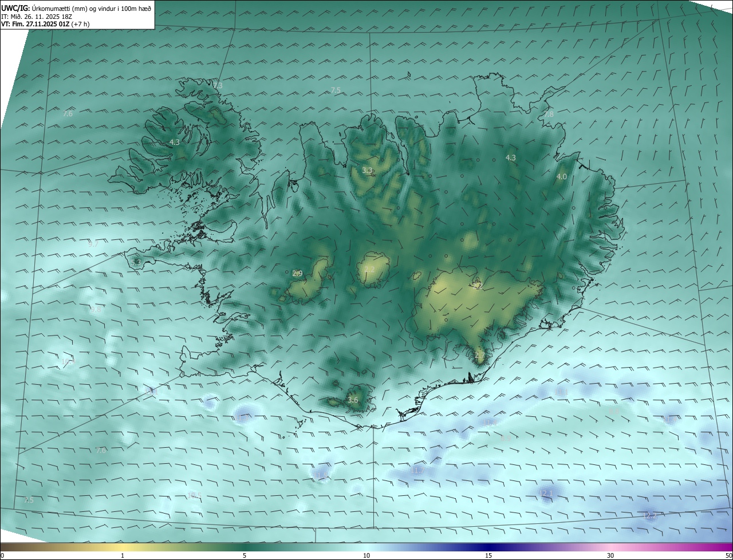Click the 12.1 value label over the sea
This screenshot has height=560, width=733.
(546, 494)
